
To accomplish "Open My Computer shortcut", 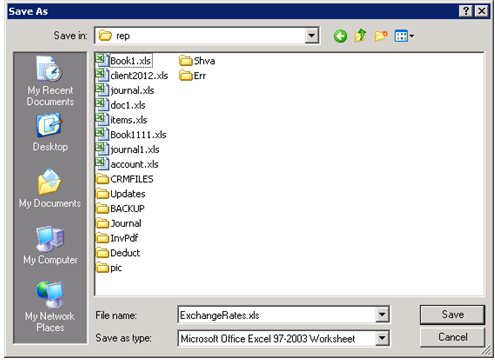I will click(50, 245).
